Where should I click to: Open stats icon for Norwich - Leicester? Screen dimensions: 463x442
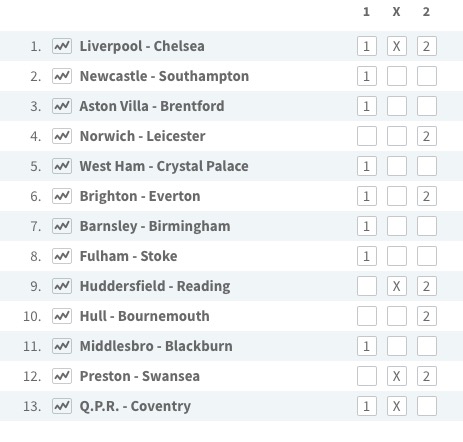pyautogui.click(x=62, y=136)
